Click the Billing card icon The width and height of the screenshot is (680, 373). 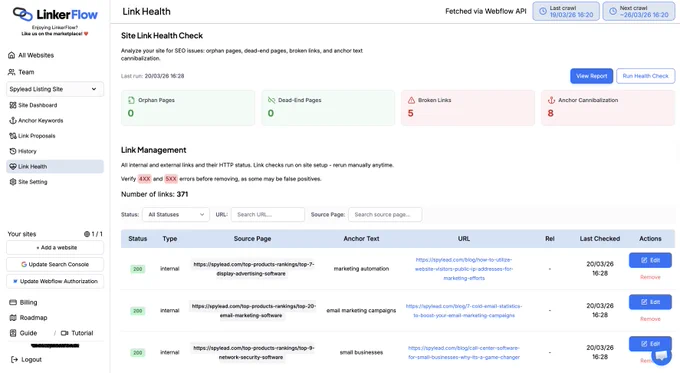pyautogui.click(x=13, y=302)
